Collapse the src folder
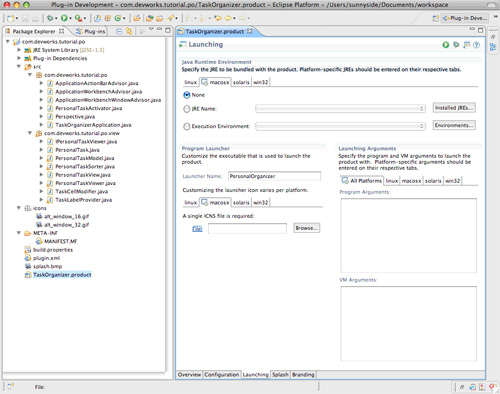 click(x=19, y=66)
